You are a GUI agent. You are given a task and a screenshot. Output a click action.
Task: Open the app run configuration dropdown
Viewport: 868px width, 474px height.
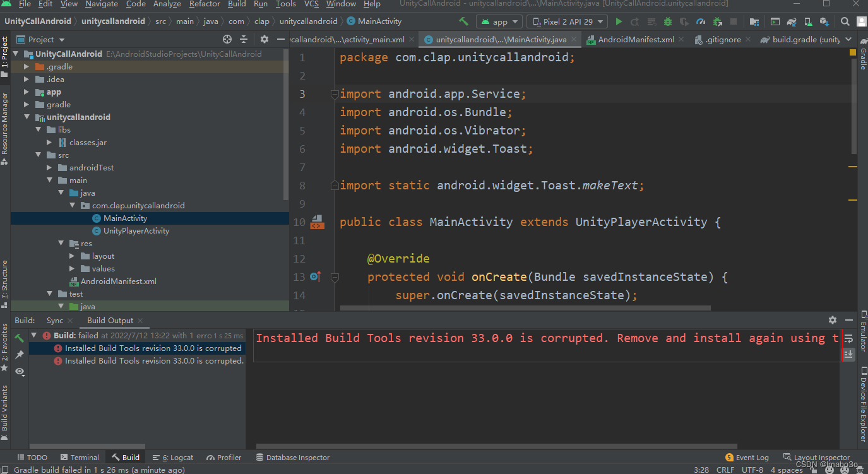tap(499, 21)
